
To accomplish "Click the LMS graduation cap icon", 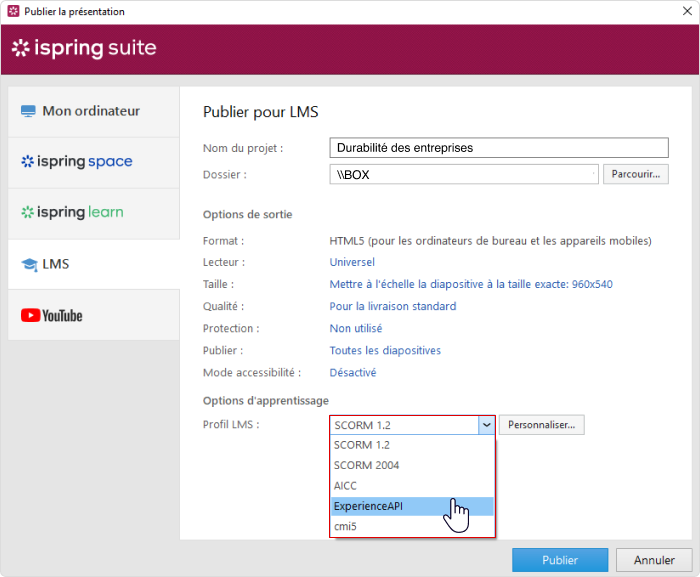I will click(29, 264).
